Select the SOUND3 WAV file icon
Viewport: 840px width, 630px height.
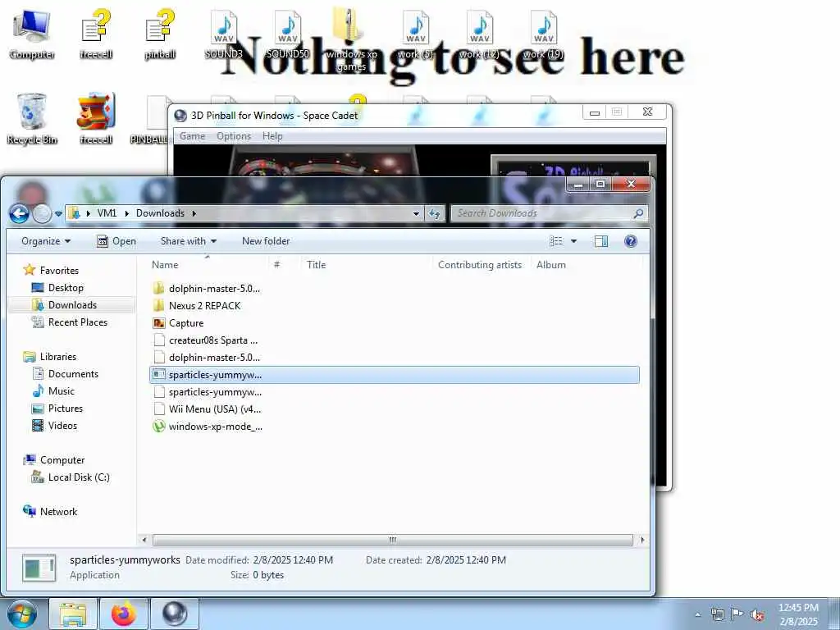tap(224, 33)
